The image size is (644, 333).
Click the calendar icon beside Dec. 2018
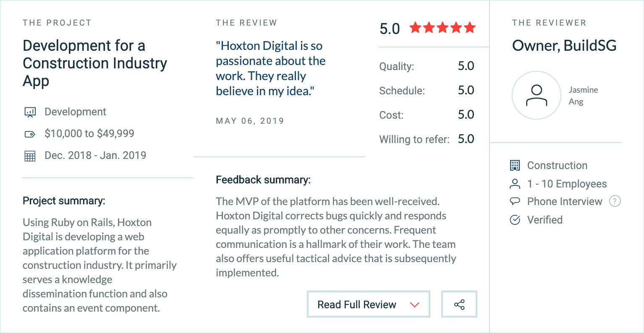tap(30, 156)
